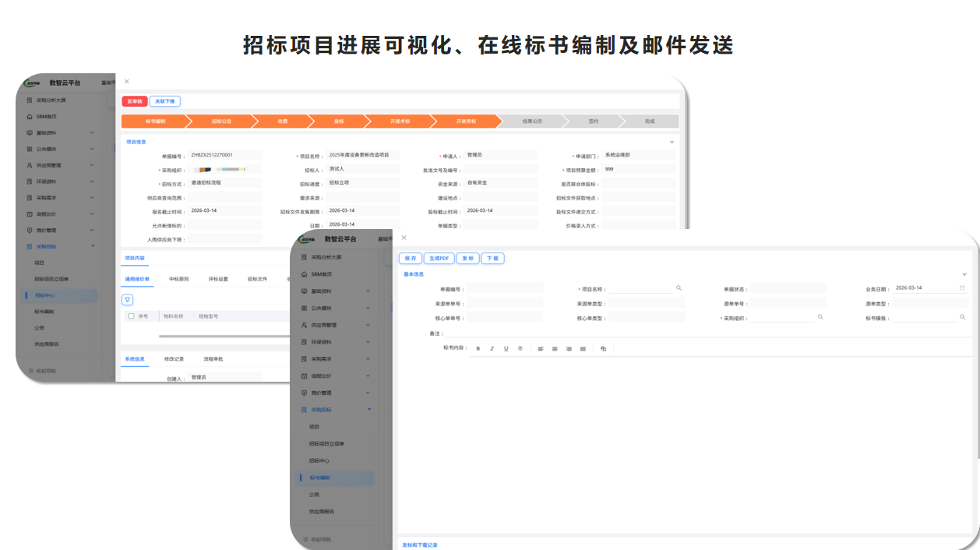
Task: Collapse the 基本信息 section chevron in front window
Action: [964, 274]
